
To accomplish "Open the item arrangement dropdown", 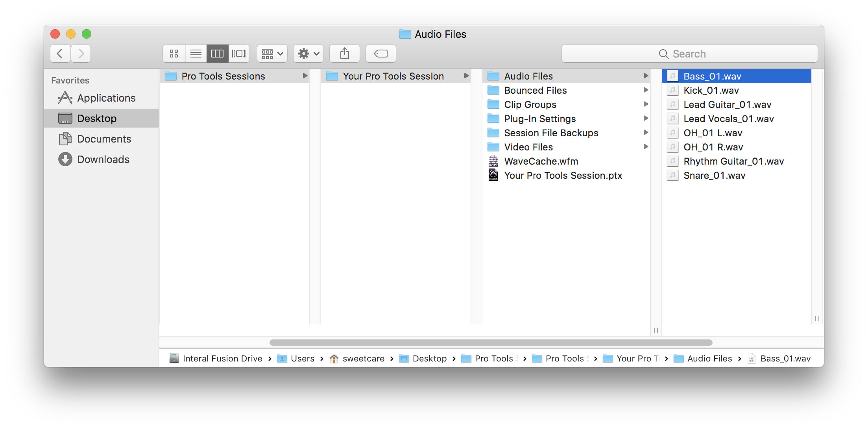I will coord(272,53).
